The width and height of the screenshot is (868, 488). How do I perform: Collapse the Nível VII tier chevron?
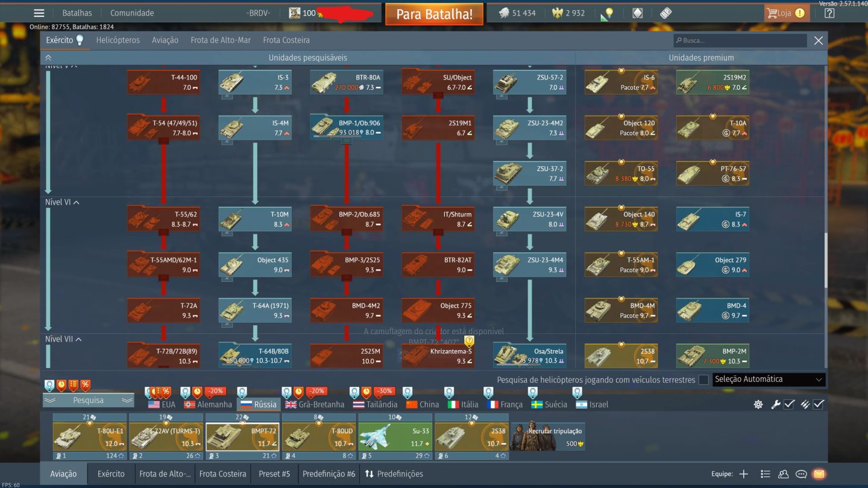pos(78,339)
